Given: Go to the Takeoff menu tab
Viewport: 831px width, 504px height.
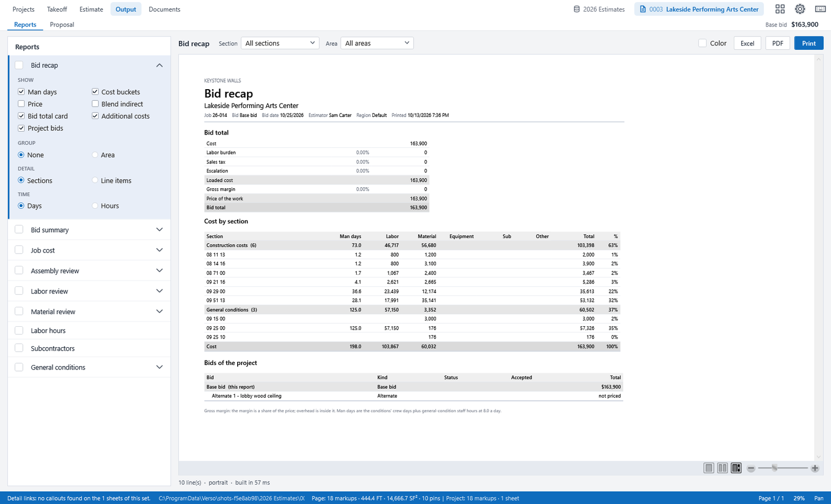Looking at the screenshot, I should (x=57, y=9).
